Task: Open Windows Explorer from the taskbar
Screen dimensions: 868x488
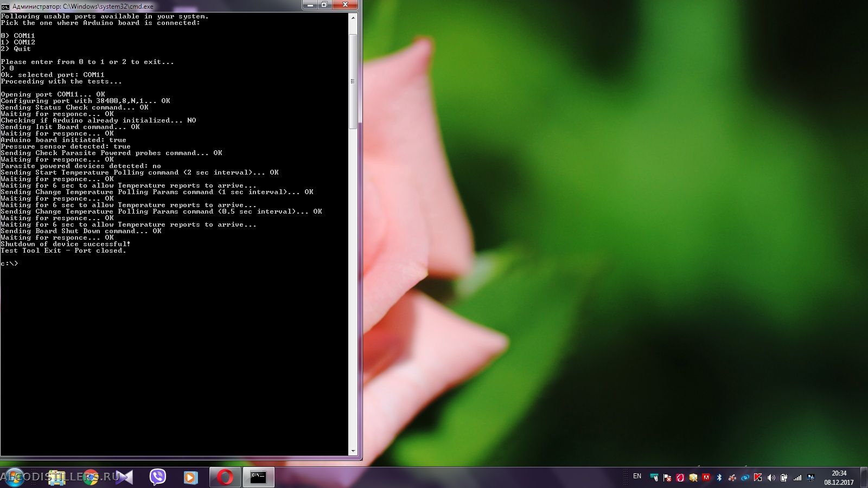Action: tap(56, 477)
